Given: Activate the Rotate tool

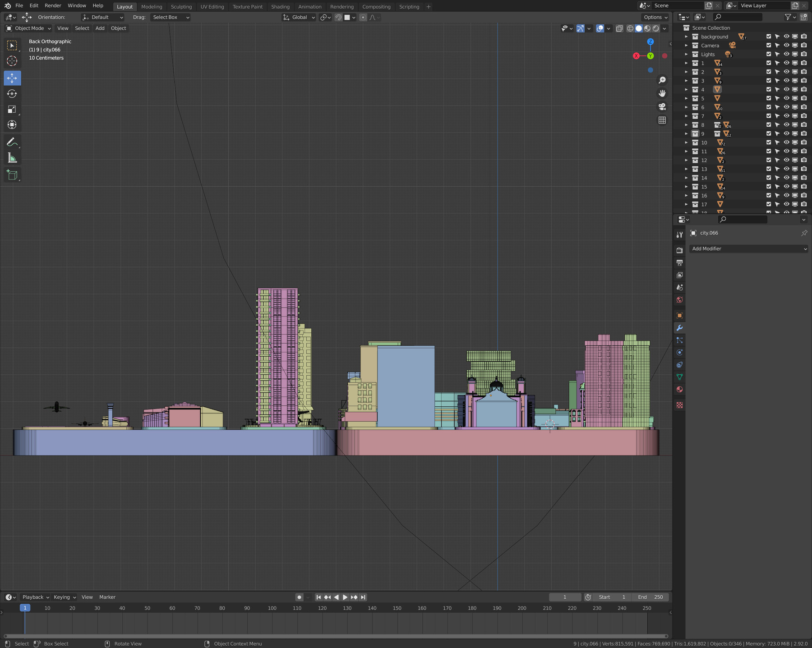Looking at the screenshot, I should (12, 94).
